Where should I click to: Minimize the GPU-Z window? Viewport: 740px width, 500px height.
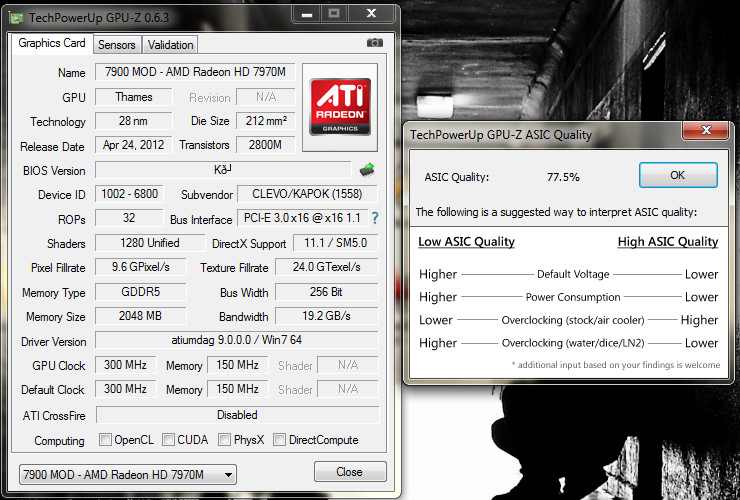(x=307, y=14)
